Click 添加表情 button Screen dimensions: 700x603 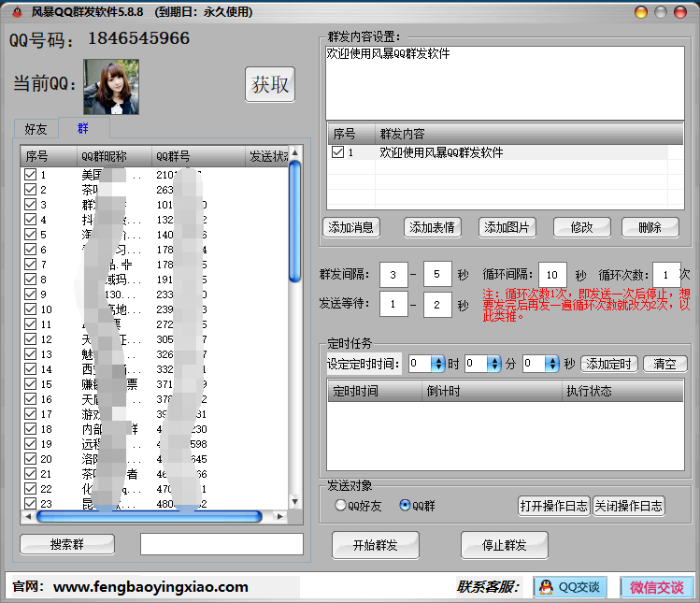pos(432,228)
